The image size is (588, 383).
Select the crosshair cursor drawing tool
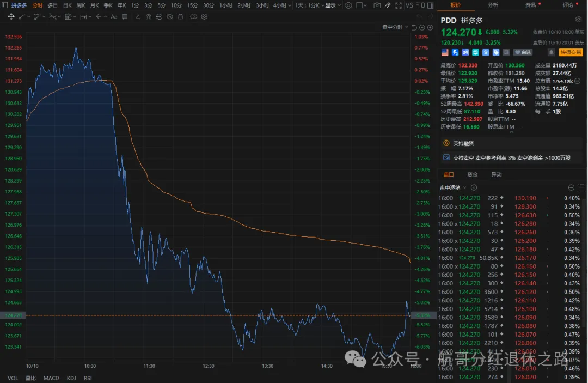tap(11, 16)
